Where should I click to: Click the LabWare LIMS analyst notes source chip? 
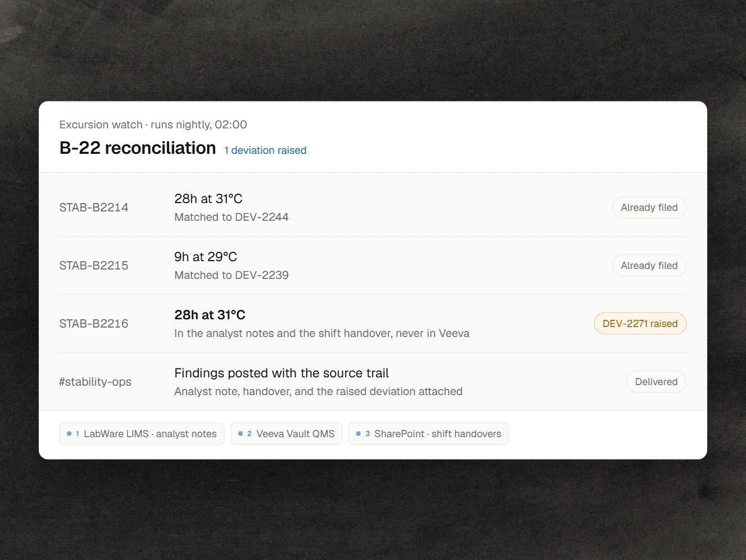click(x=142, y=434)
